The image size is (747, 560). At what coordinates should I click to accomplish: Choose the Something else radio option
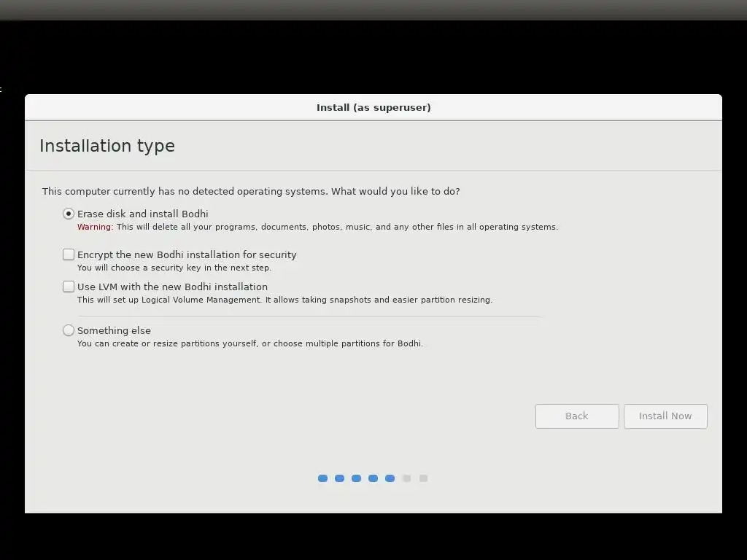tap(69, 330)
